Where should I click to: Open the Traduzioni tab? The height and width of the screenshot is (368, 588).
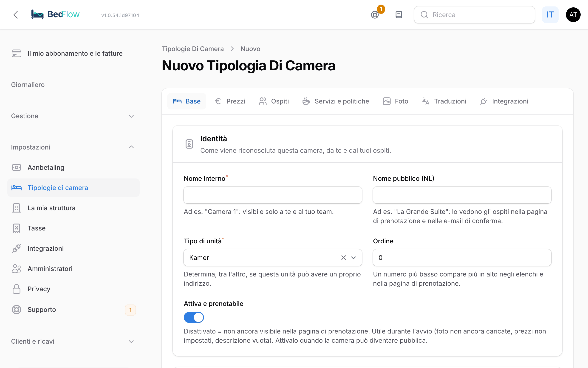[444, 101]
